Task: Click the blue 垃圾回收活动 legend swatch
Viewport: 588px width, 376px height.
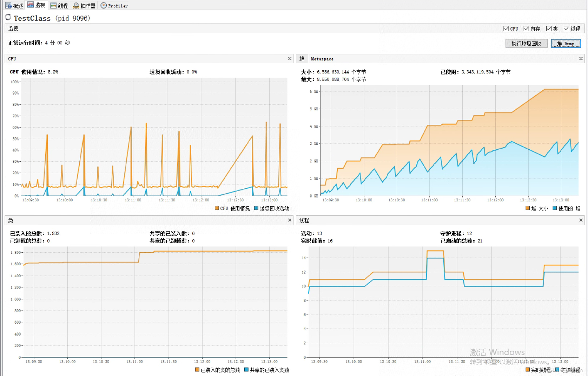Action: pos(256,208)
